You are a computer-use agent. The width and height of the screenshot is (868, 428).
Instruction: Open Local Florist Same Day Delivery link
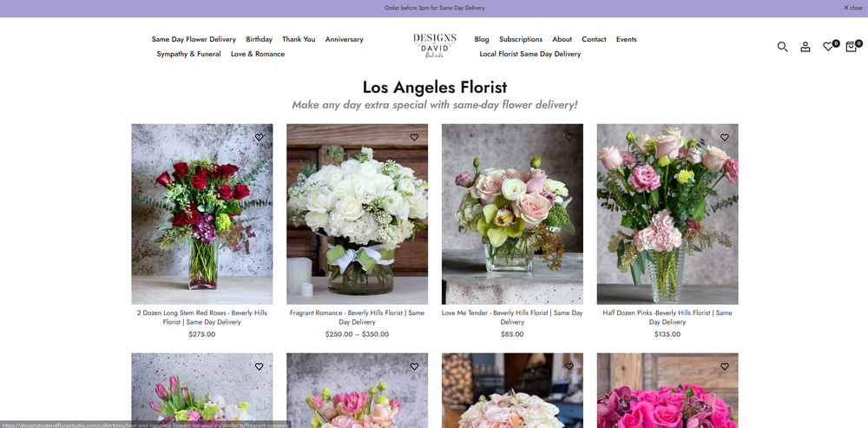click(x=529, y=54)
